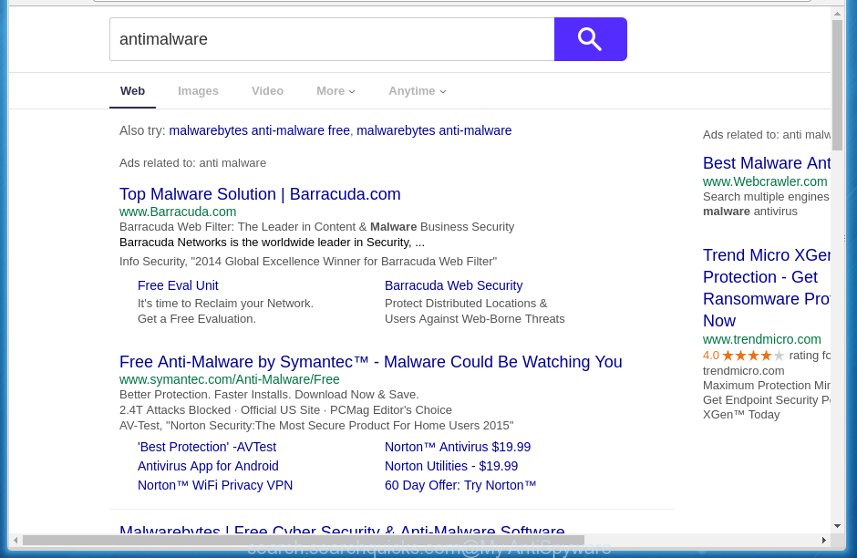857x558 pixels.
Task: Open Top Malware Solution Barracuda.com result
Action: pos(260,194)
